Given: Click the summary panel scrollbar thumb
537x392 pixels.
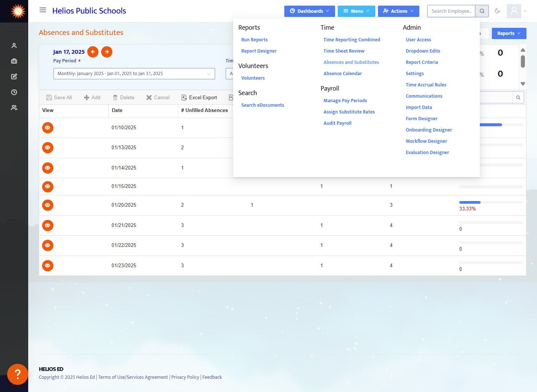Looking at the screenshot, I should pyautogui.click(x=523, y=62).
